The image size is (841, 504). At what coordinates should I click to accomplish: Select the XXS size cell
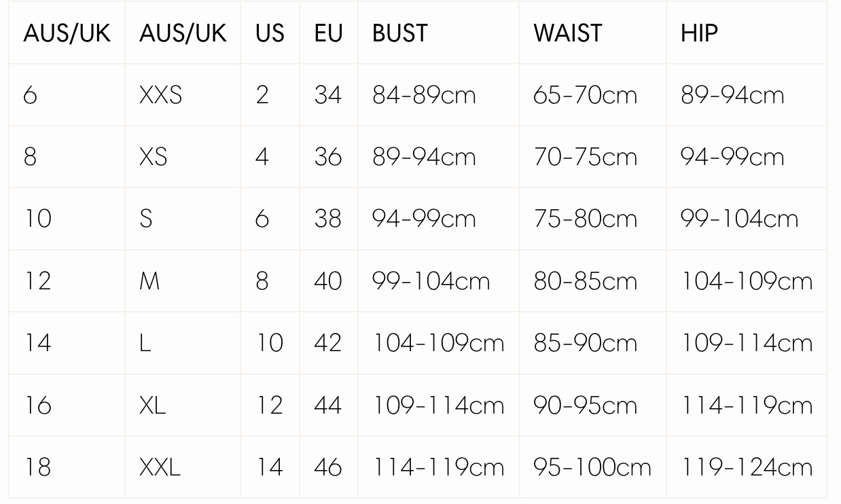pos(161,95)
